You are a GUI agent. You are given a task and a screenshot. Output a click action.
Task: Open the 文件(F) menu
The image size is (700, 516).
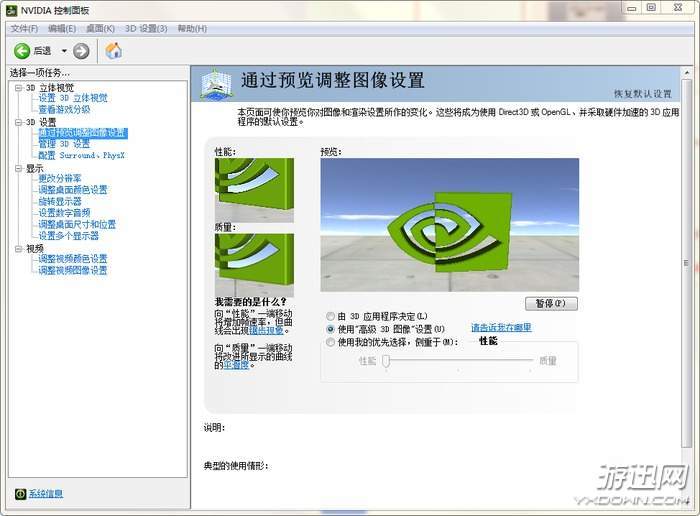(24, 29)
